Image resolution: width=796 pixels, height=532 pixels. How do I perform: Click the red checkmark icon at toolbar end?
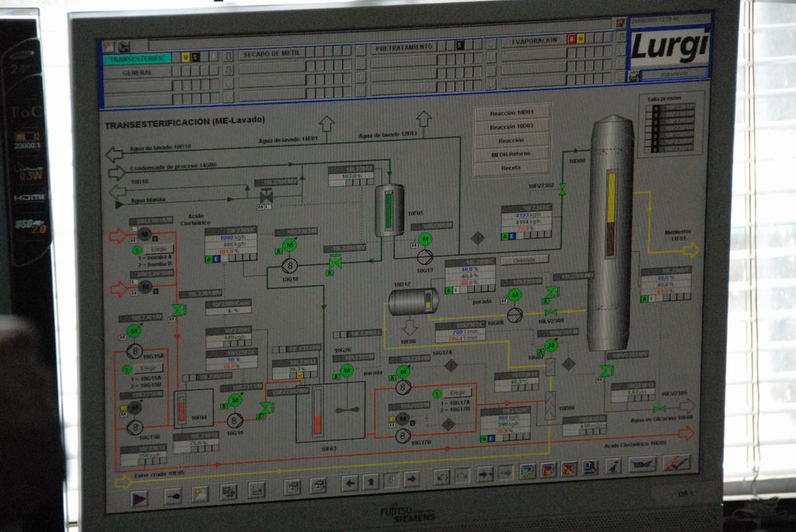[x=679, y=463]
